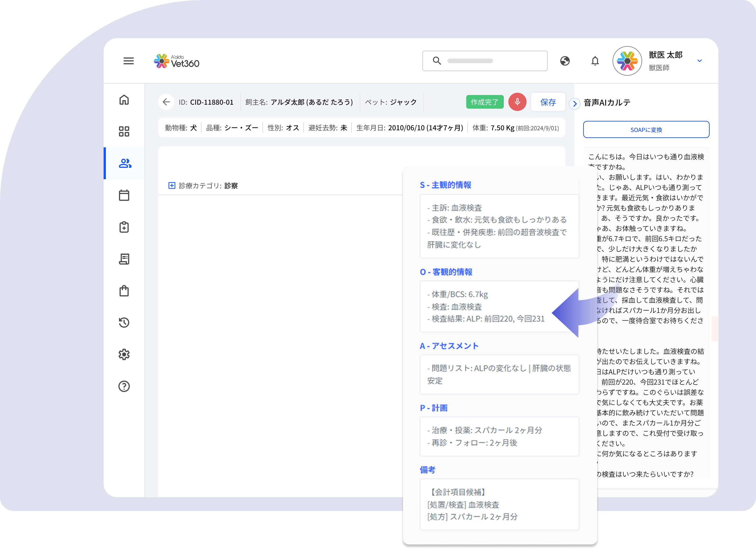Go back with the arrow button
The height and width of the screenshot is (549, 756).
166,102
